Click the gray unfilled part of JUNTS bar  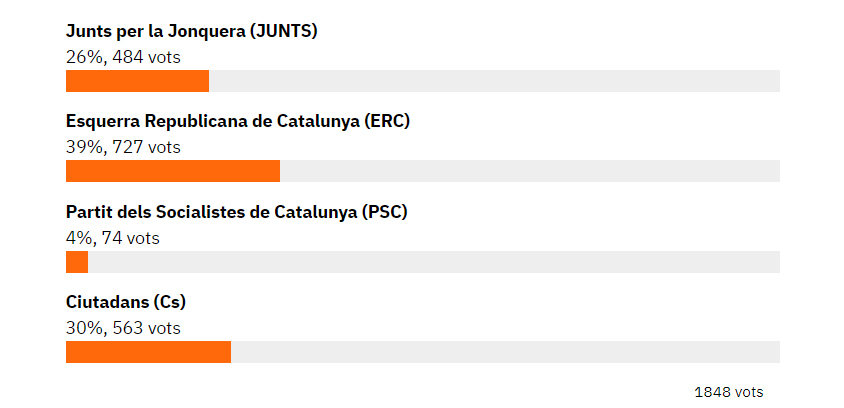coord(494,81)
